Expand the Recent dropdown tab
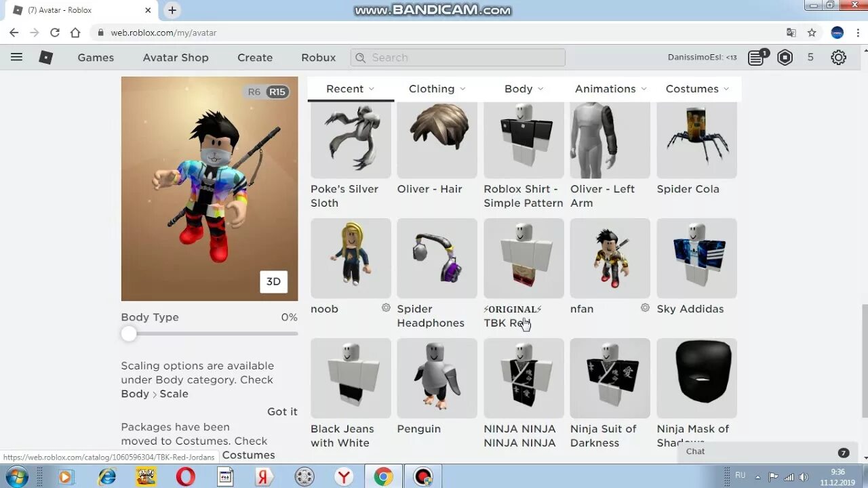This screenshot has width=868, height=488. 350,89
